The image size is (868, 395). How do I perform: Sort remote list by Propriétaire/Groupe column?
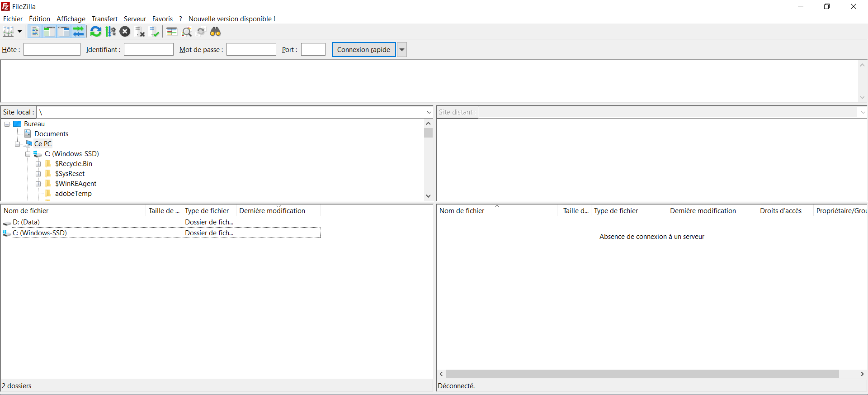[x=841, y=211]
